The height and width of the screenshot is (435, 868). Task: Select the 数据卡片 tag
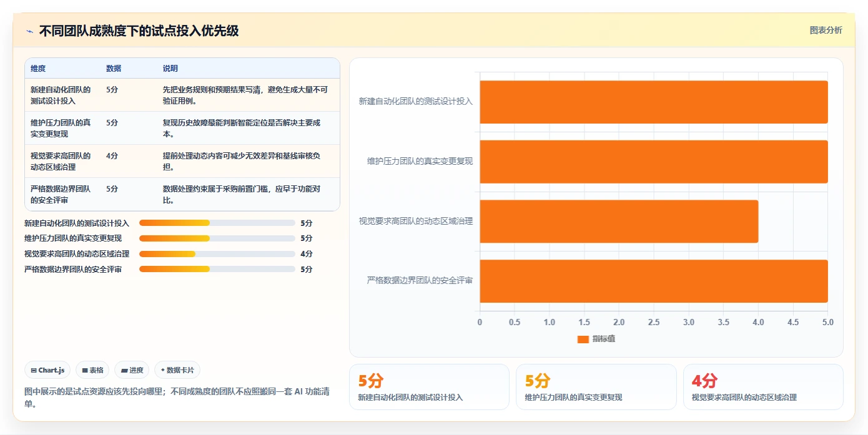pos(177,370)
